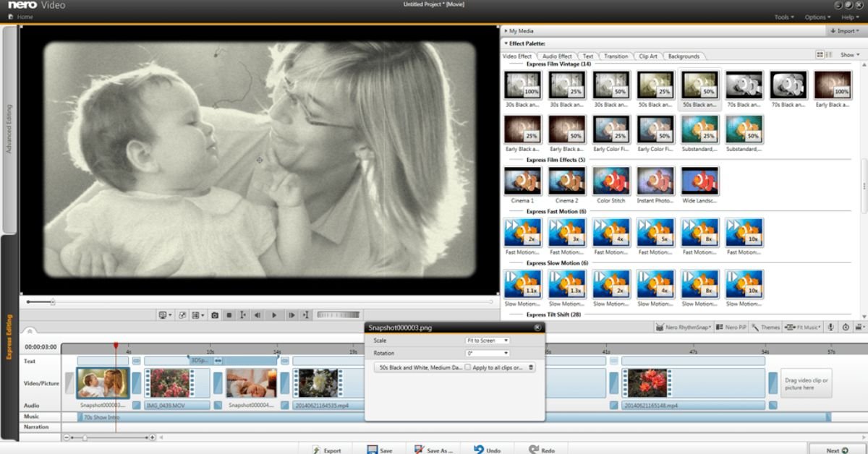Viewport: 868px width, 454px height.
Task: Click the Export button
Action: [x=326, y=450]
